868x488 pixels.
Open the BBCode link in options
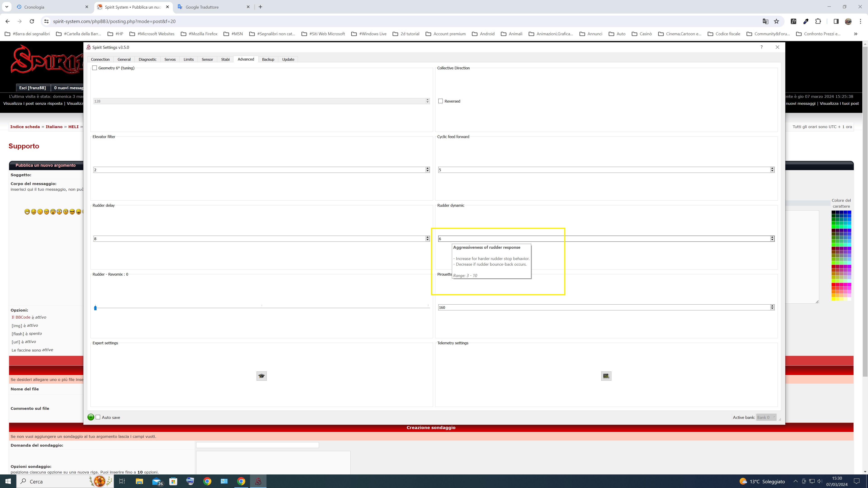[x=23, y=317]
